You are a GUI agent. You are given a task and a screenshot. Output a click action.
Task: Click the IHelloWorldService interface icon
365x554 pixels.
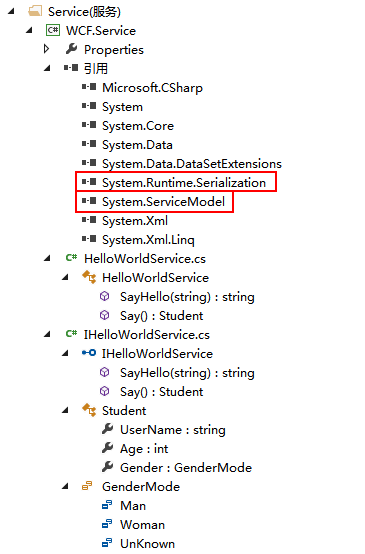pos(89,353)
